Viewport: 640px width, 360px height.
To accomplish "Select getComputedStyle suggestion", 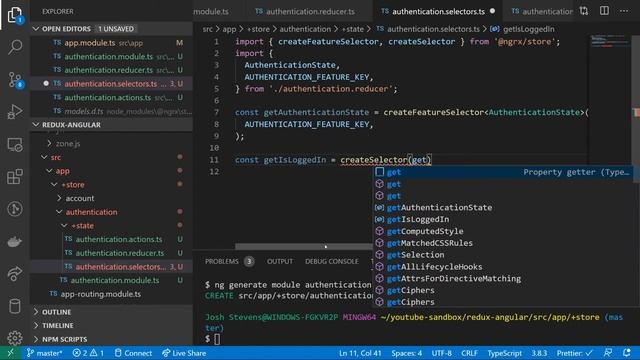I will pos(503,231).
